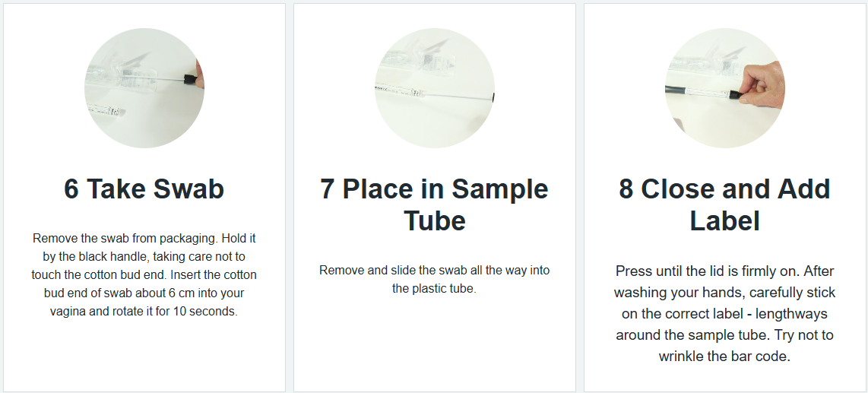Click the step number 7 in the heading
The height and width of the screenshot is (393, 868).
[328, 189]
